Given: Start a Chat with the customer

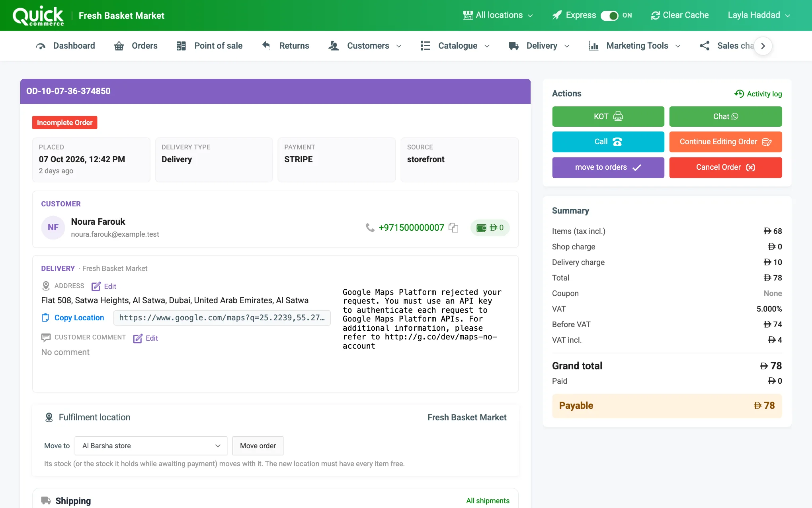Looking at the screenshot, I should click(x=725, y=116).
